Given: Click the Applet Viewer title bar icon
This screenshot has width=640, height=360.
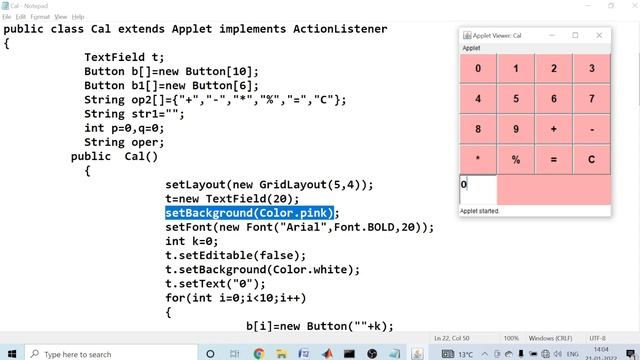Looking at the screenshot, I should click(467, 36).
